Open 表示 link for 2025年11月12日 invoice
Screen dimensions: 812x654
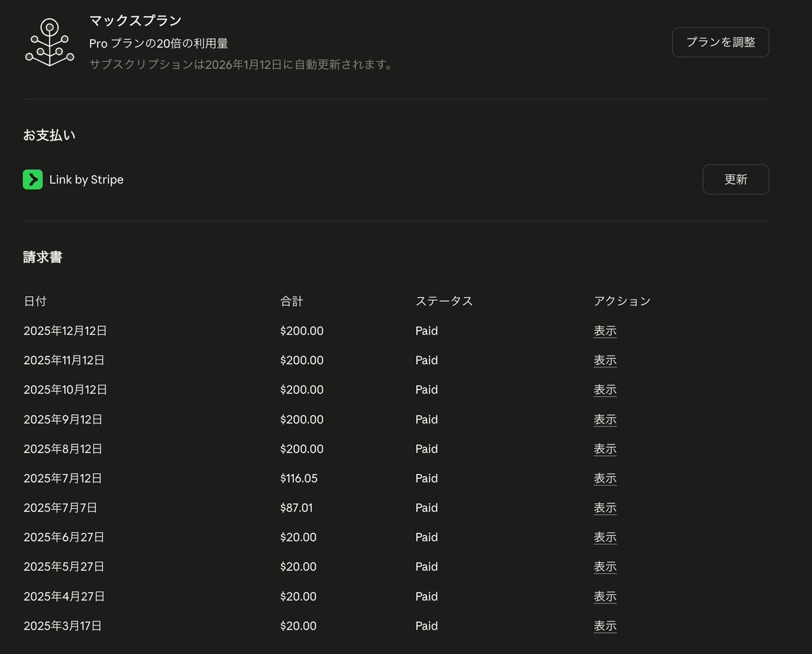[x=605, y=360]
